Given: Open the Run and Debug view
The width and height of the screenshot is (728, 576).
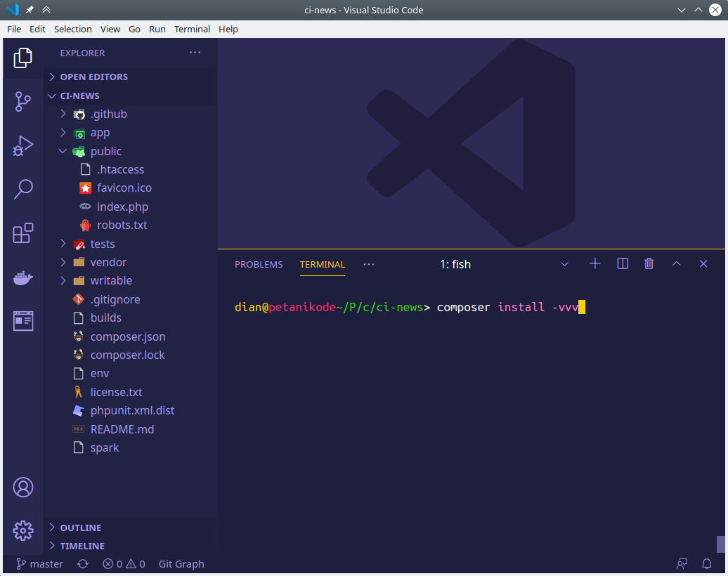Looking at the screenshot, I should [x=23, y=145].
